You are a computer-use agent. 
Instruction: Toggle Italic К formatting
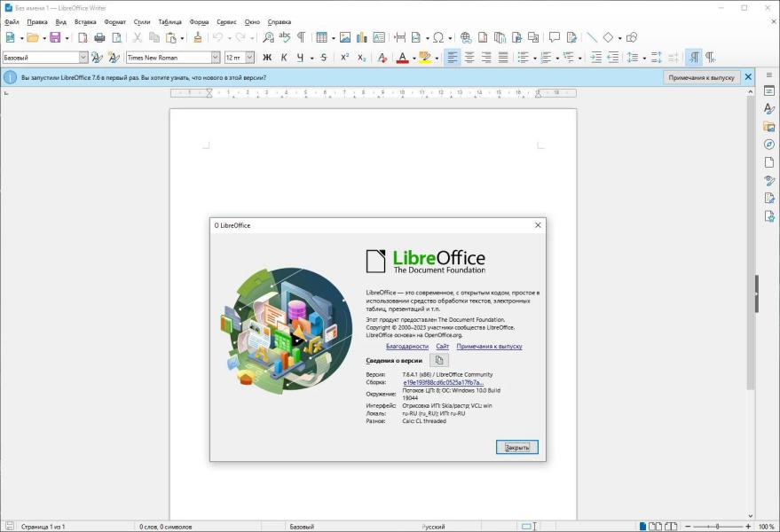[x=284, y=58]
